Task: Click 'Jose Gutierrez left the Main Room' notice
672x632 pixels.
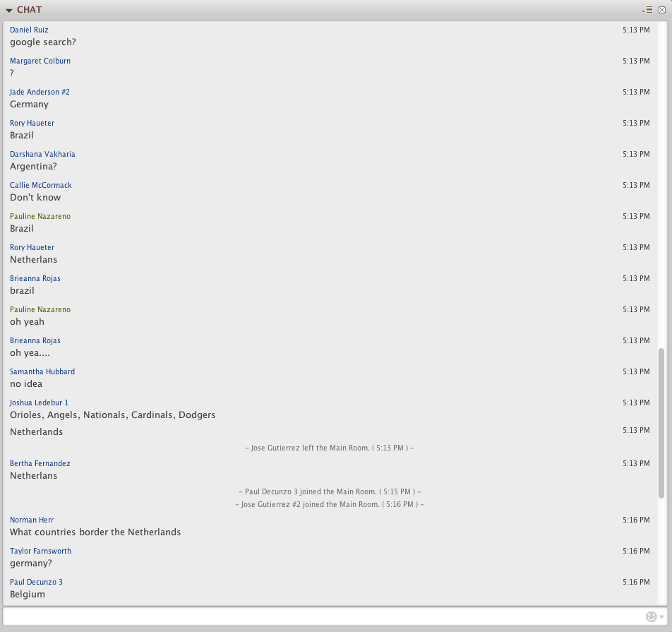Action: click(330, 448)
